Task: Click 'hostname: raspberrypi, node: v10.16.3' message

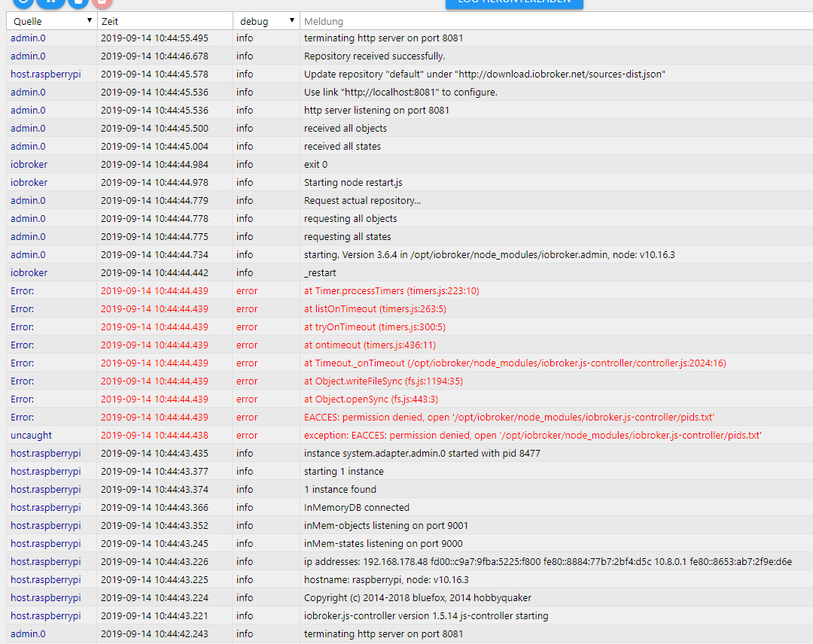Action: (386, 580)
